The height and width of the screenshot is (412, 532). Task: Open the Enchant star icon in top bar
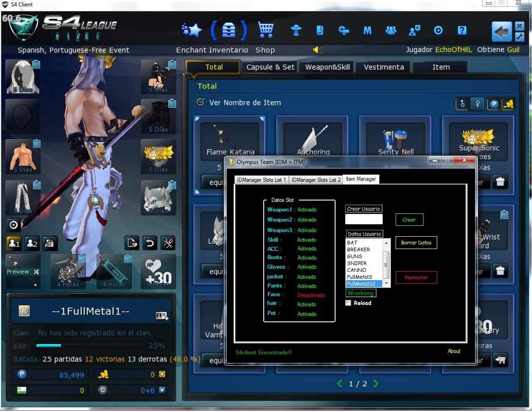(192, 30)
